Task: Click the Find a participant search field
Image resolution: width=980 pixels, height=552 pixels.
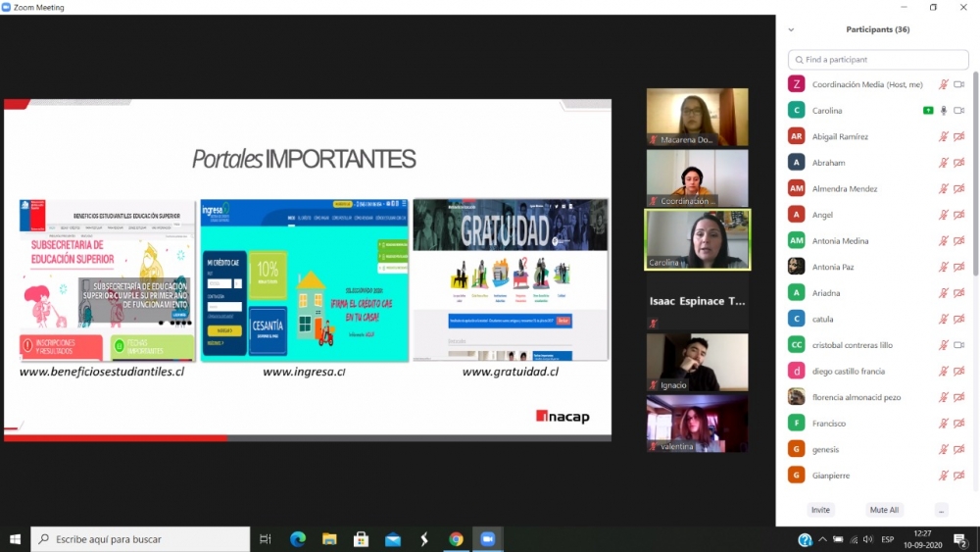Action: pos(878,60)
